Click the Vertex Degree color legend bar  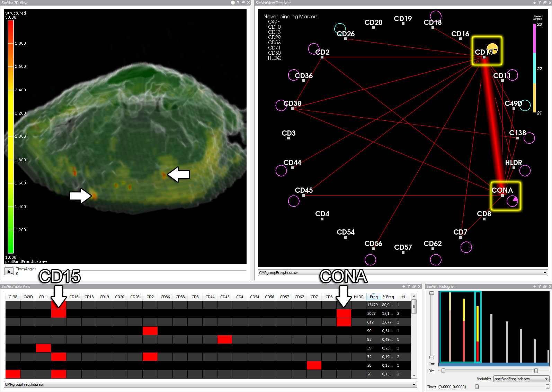click(x=534, y=69)
